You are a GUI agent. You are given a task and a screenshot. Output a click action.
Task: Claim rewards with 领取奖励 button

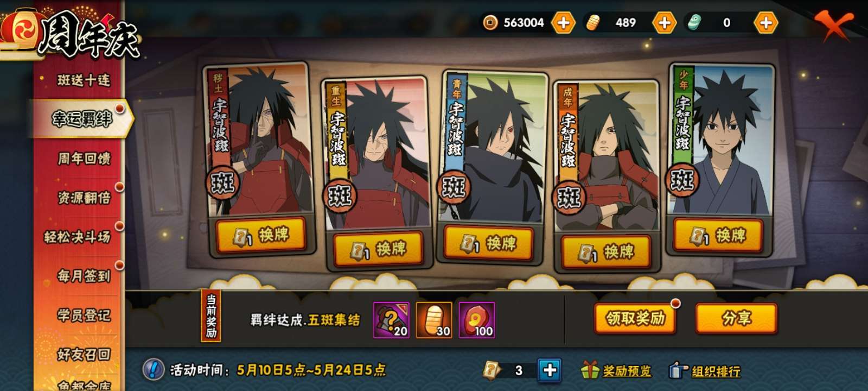pyautogui.click(x=635, y=318)
